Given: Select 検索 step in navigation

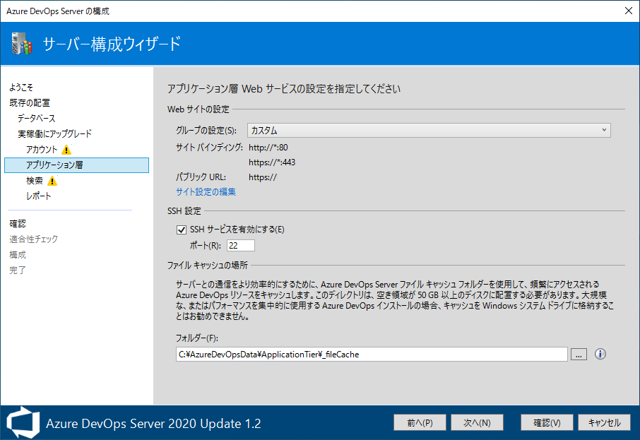Looking at the screenshot, I should (34, 181).
